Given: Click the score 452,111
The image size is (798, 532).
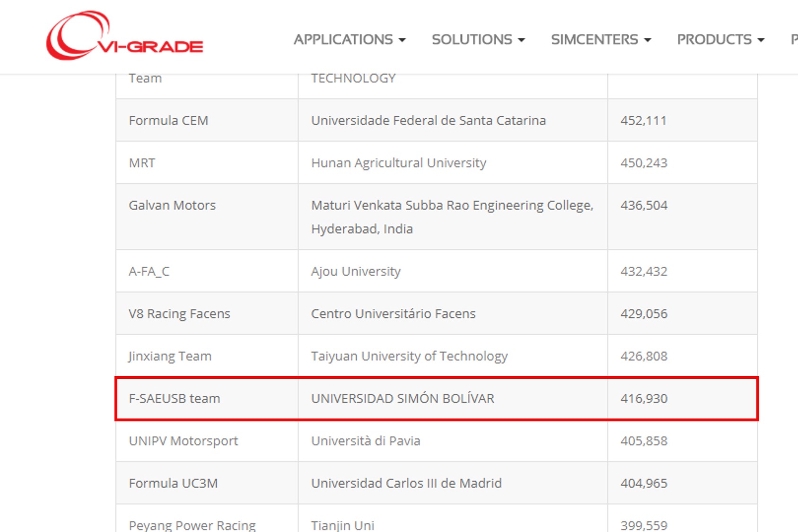Looking at the screenshot, I should click(643, 121).
